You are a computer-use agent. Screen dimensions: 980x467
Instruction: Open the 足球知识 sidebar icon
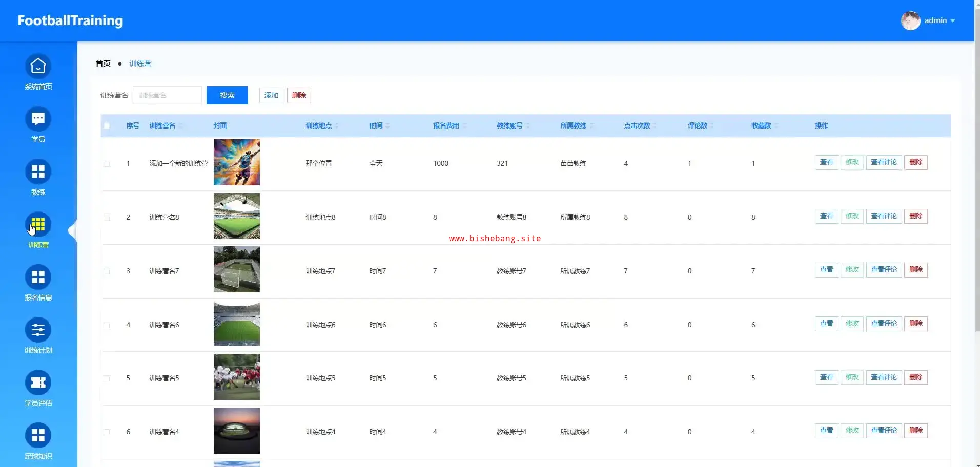pos(38,436)
